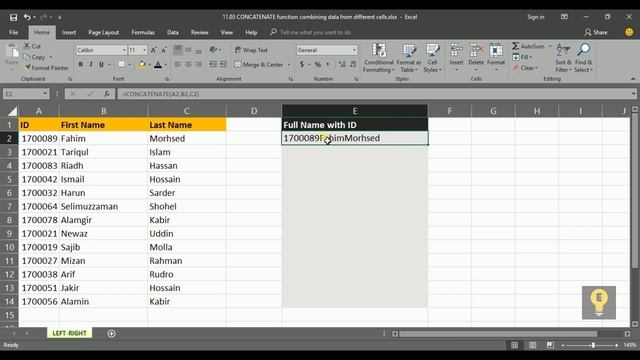
Task: Expand the formula bar chevron
Action: point(633,94)
